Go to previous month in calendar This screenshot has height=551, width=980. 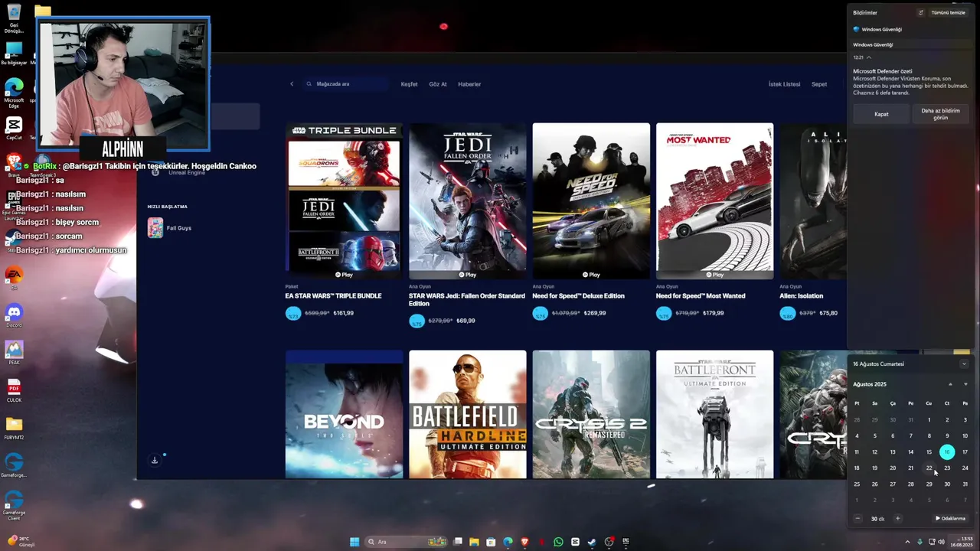(950, 384)
